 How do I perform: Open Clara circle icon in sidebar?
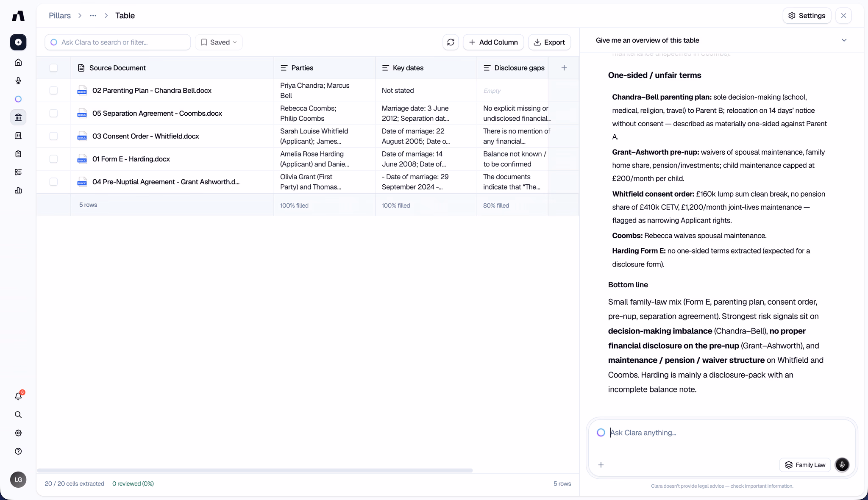(x=18, y=99)
